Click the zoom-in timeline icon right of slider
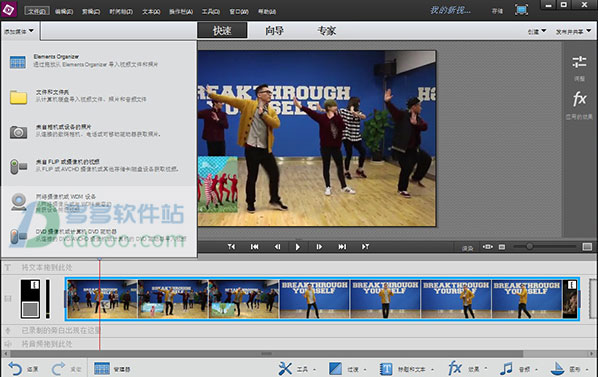The image size is (598, 377). [x=587, y=247]
